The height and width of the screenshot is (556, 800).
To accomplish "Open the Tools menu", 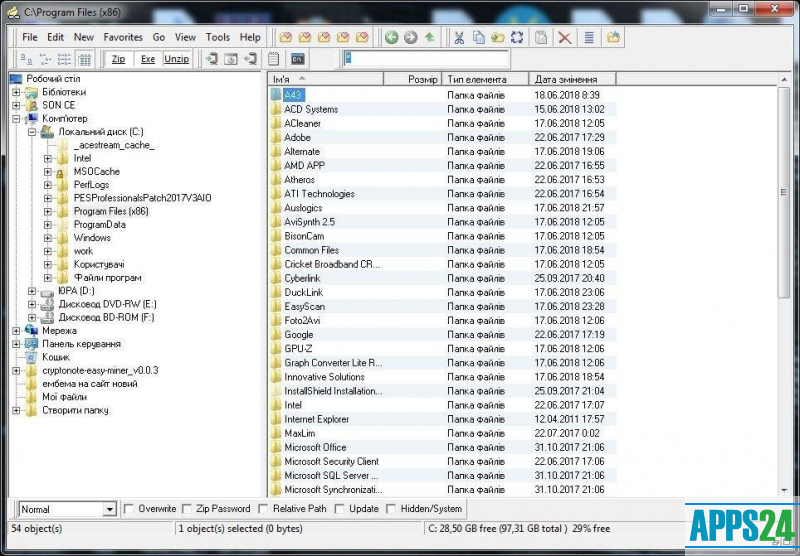I will (x=218, y=37).
